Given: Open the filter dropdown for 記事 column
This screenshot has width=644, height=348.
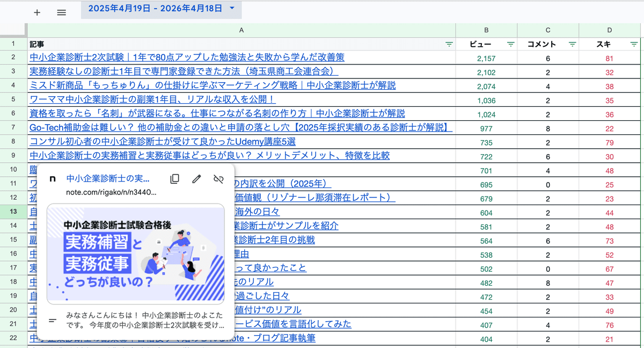Looking at the screenshot, I should click(447, 44).
